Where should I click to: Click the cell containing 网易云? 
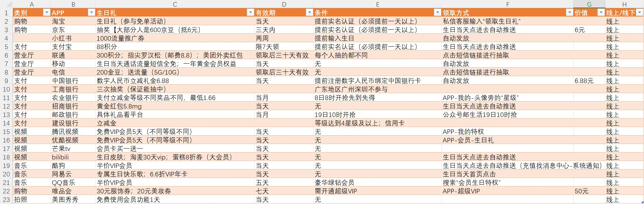tap(73, 174)
